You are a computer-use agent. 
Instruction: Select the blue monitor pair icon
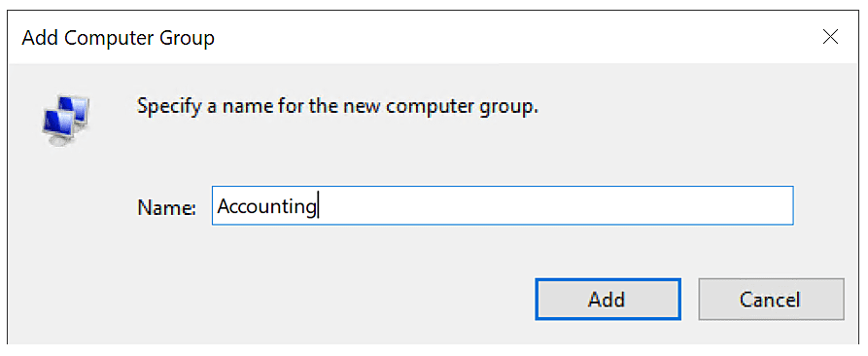[x=66, y=121]
